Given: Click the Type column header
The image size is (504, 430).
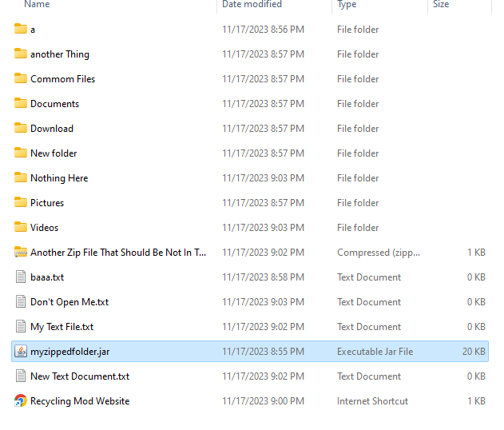Looking at the screenshot, I should coord(347,5).
